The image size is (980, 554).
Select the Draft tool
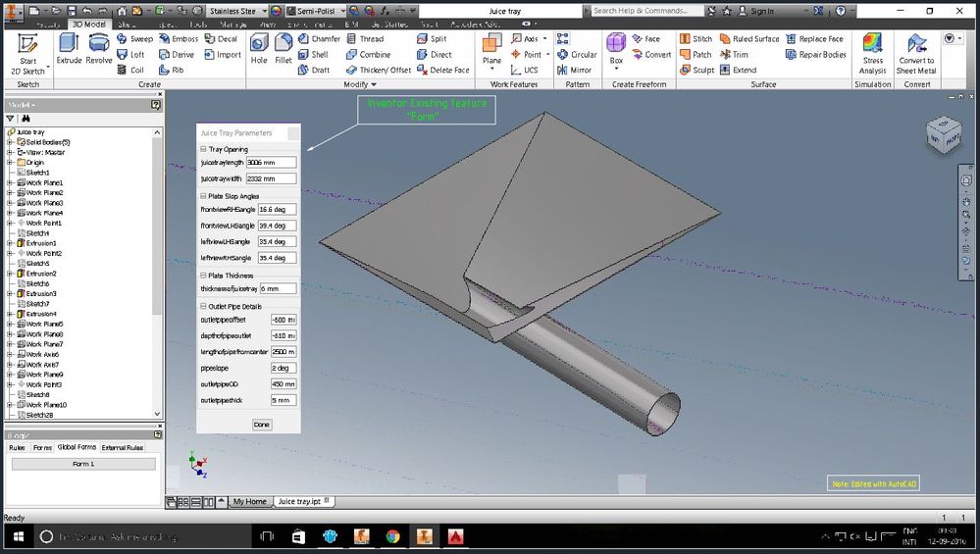[x=314, y=70]
